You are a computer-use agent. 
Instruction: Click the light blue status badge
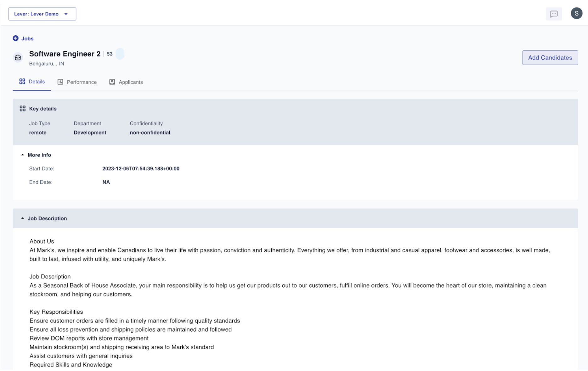(x=120, y=54)
